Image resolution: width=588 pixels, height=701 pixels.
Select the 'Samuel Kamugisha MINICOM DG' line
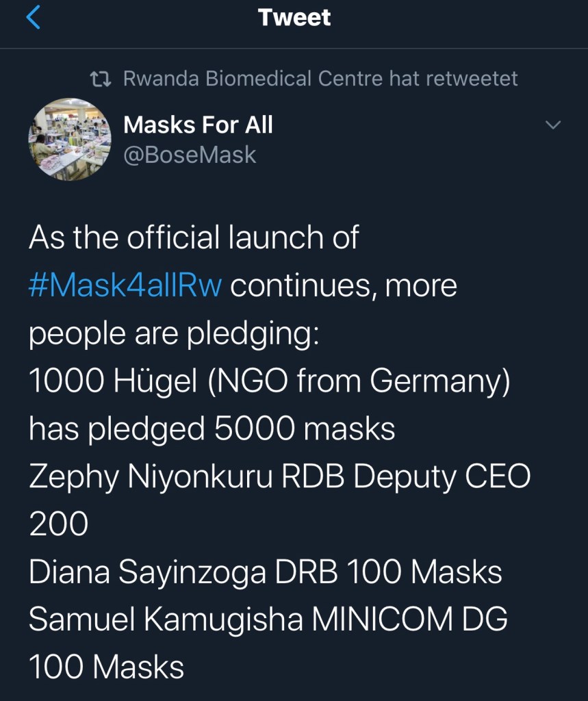click(x=268, y=620)
